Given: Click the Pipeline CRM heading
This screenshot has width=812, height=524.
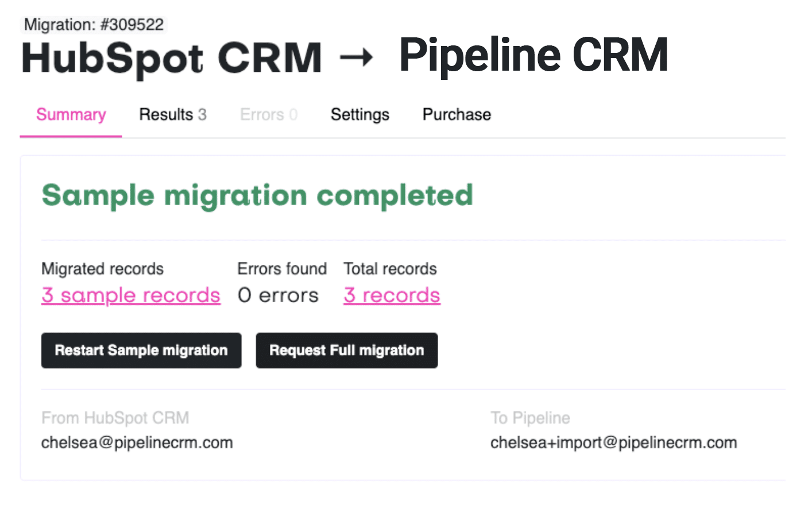Looking at the screenshot, I should point(533,55).
